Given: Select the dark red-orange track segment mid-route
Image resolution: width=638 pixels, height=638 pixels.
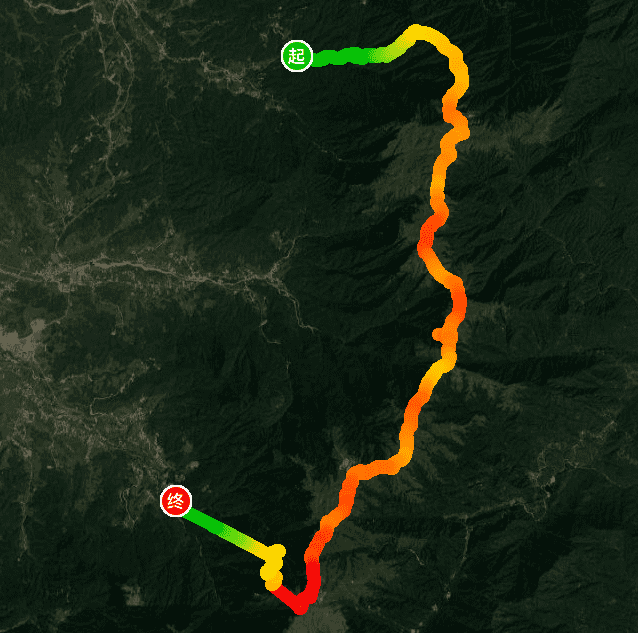Looking at the screenshot, I should tap(430, 231).
